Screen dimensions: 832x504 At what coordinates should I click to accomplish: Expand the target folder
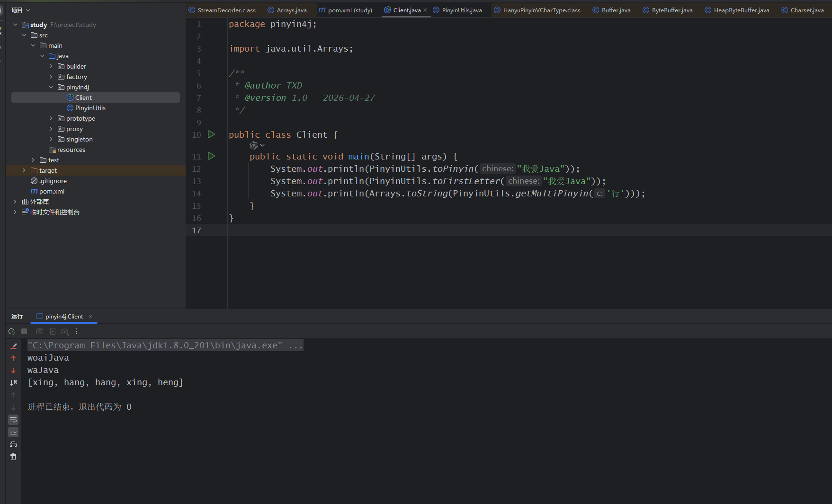24,170
